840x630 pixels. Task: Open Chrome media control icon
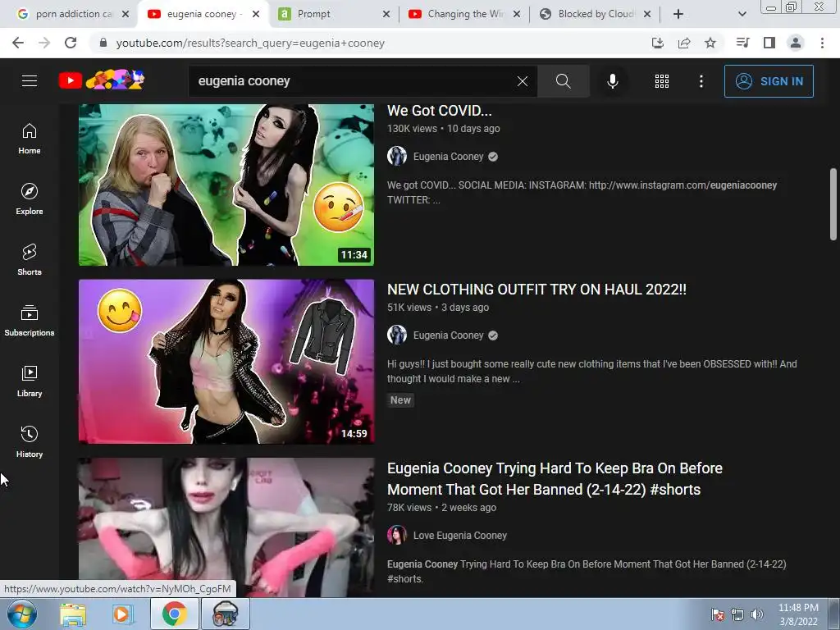(742, 43)
